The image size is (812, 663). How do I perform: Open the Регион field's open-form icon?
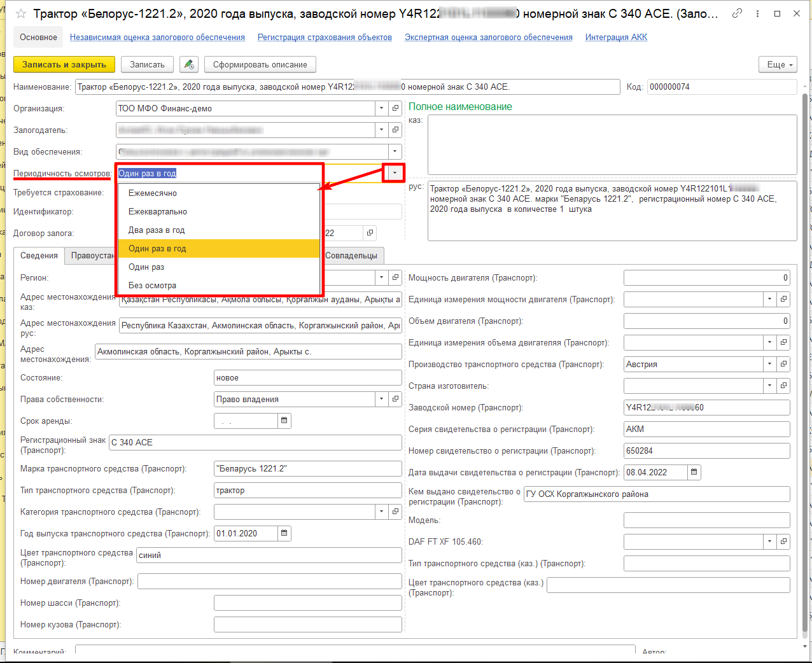coord(395,277)
